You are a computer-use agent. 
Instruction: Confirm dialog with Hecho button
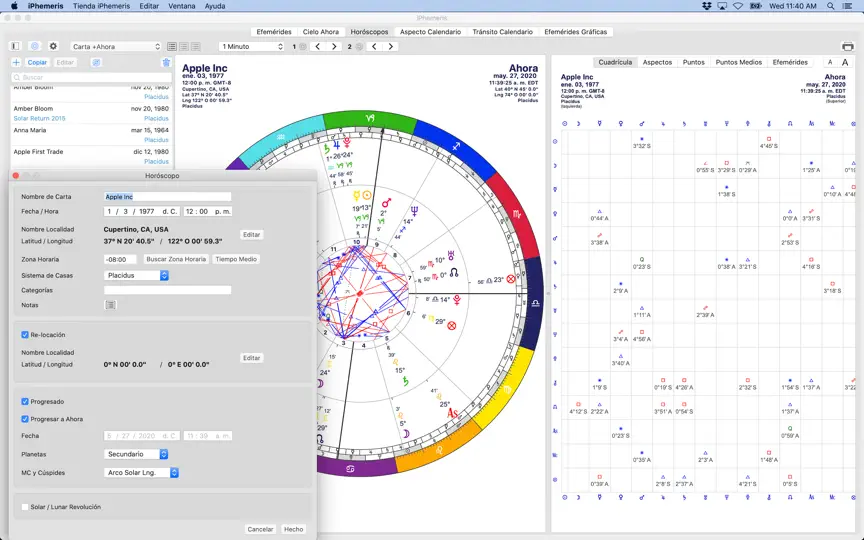(293, 529)
